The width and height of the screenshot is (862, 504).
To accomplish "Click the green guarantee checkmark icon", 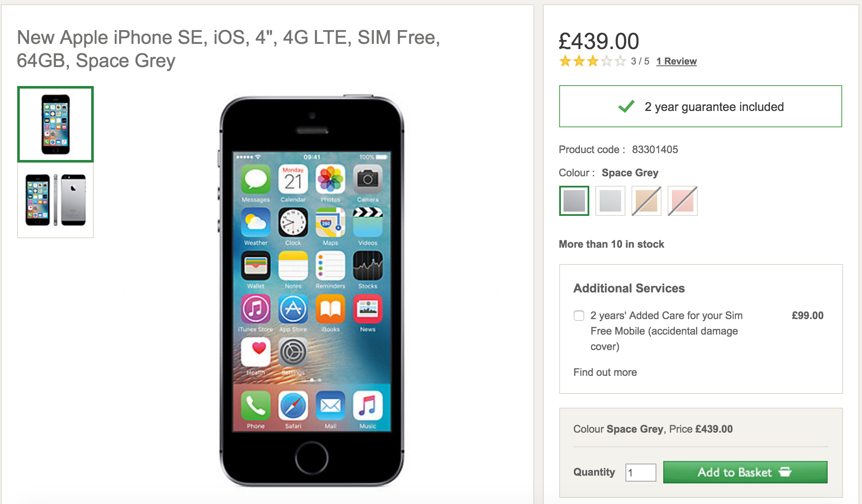I will 626,106.
